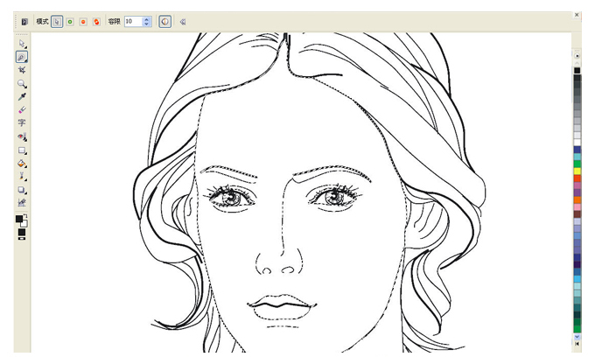Pick the yellow swatch in palette
This screenshot has height=364, width=595.
click(x=577, y=171)
